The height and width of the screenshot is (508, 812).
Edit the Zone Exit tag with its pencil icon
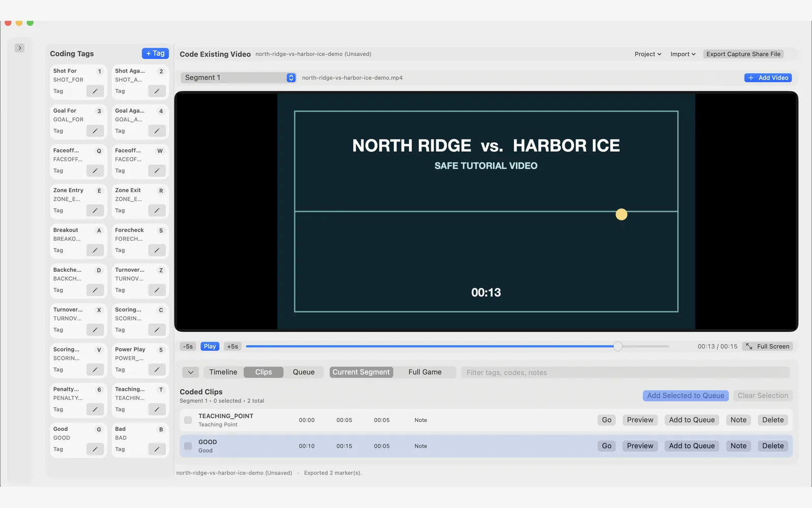157,210
